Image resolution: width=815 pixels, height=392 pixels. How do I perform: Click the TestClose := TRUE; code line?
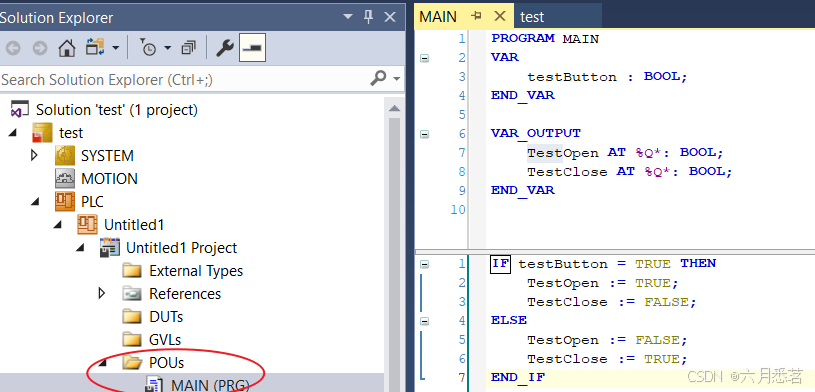tap(607, 359)
